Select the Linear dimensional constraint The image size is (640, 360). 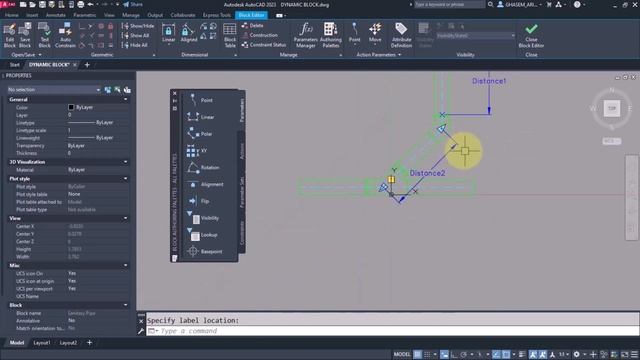pos(168,33)
